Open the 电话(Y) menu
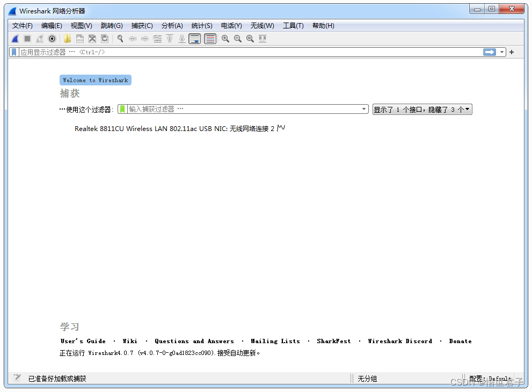 point(231,26)
